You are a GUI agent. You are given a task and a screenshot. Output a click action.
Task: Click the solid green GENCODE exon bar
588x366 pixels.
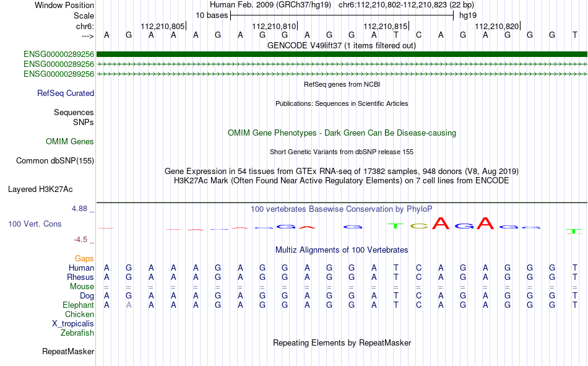(x=342, y=54)
